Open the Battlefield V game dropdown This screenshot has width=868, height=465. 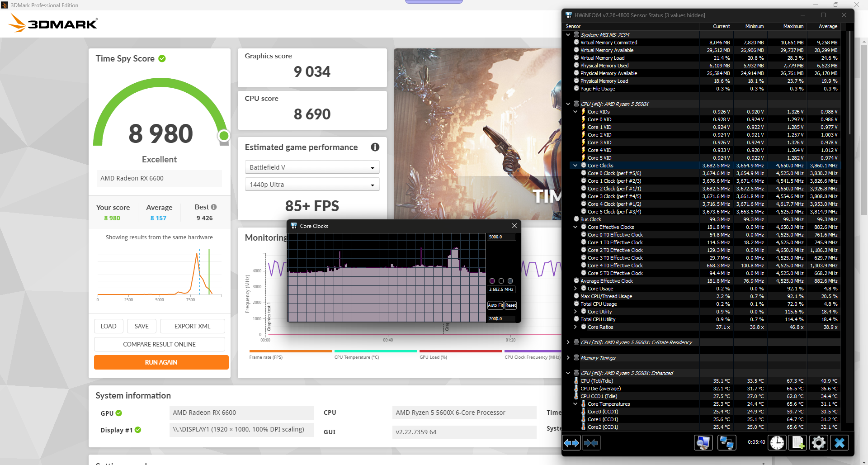312,167
